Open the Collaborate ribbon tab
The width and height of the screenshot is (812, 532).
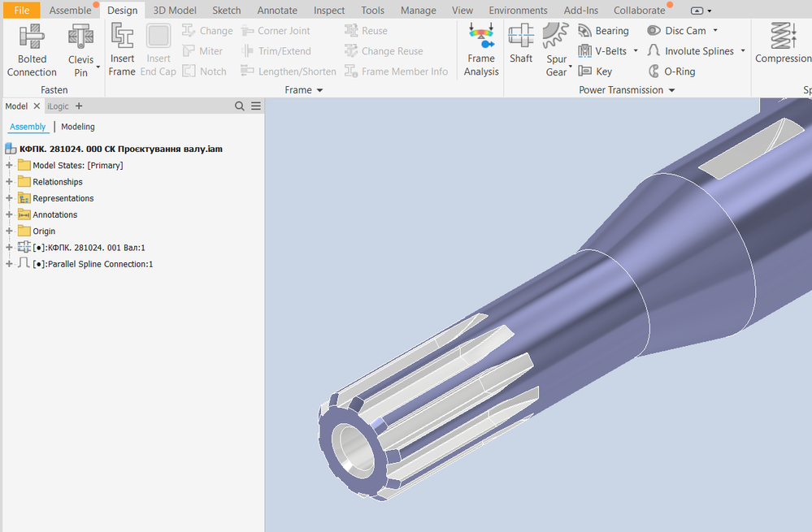point(639,11)
